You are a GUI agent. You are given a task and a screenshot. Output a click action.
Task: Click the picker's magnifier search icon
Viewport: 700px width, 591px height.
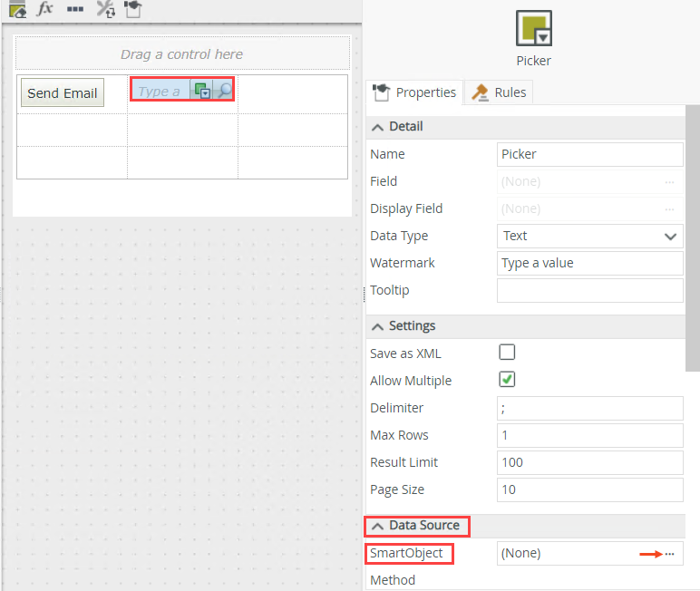(224, 90)
